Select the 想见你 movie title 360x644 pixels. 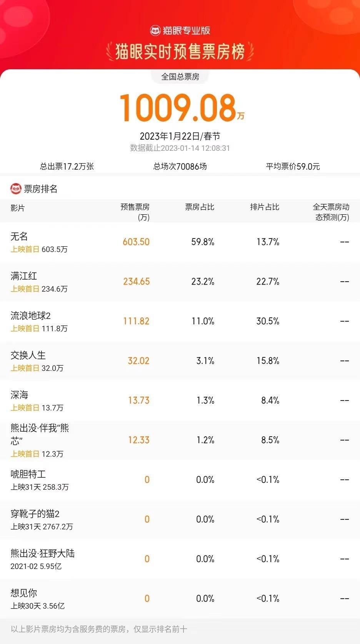24,593
